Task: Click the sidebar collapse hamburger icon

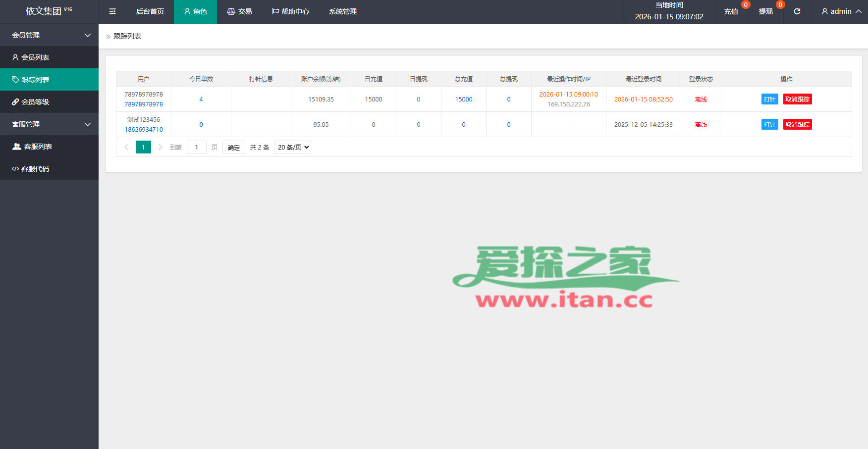Action: click(x=112, y=11)
